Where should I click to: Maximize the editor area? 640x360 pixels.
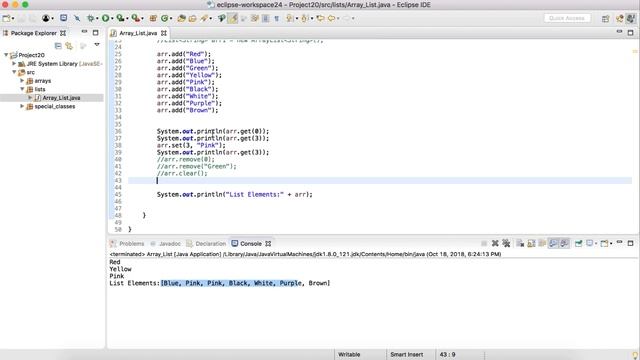click(631, 32)
